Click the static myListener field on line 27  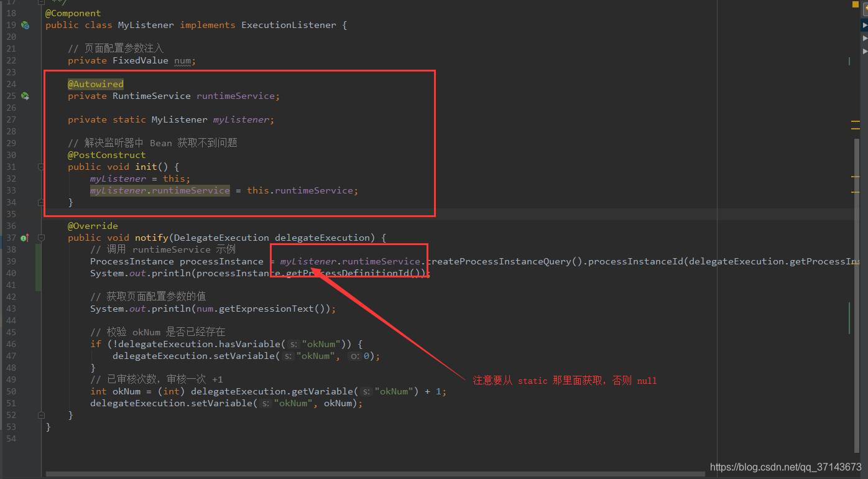[241, 119]
